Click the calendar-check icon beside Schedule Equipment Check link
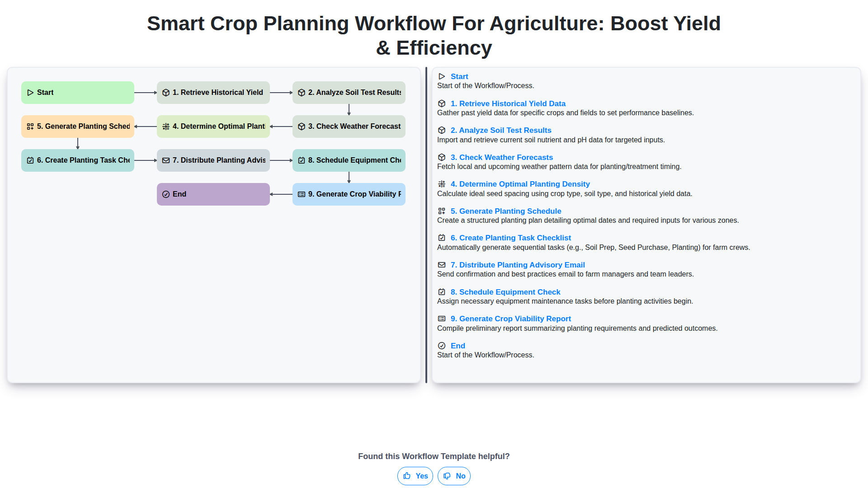The image size is (868, 488). tap(442, 292)
